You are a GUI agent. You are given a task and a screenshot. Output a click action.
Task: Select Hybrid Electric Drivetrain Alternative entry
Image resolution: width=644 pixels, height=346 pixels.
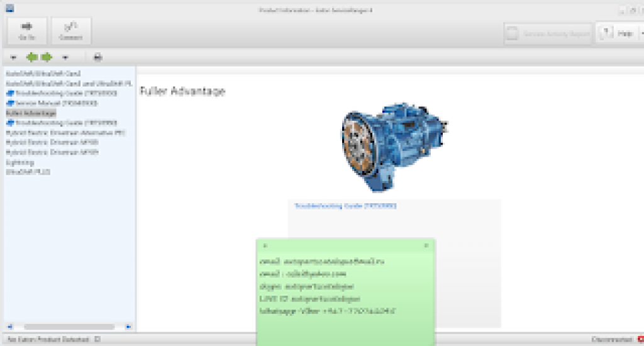pyautogui.click(x=65, y=133)
